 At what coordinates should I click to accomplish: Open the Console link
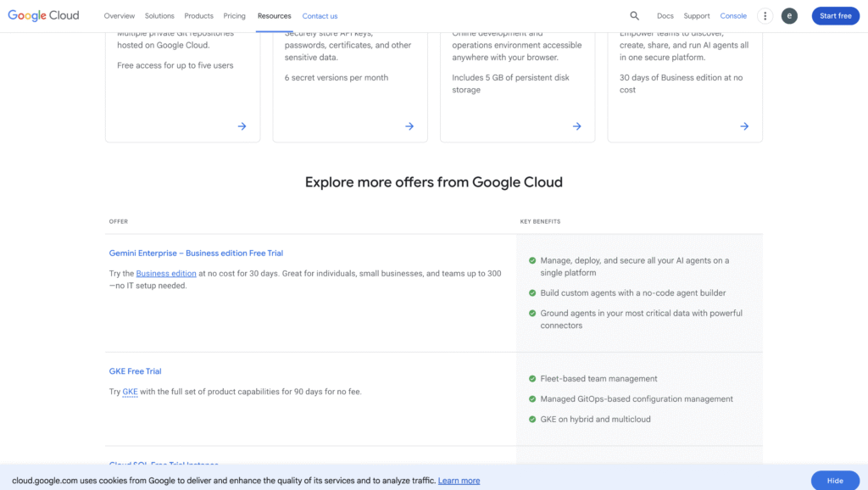733,16
